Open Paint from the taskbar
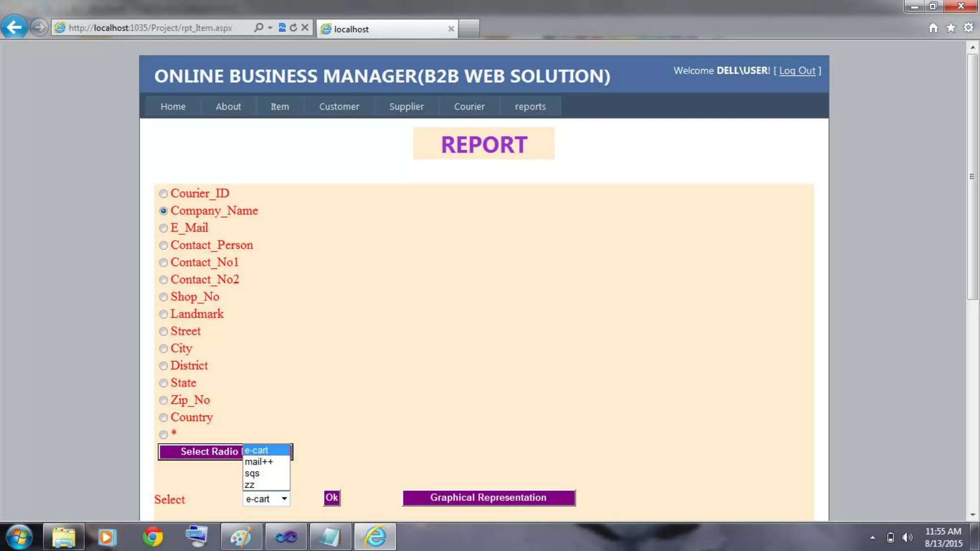The image size is (980, 551). 241,537
